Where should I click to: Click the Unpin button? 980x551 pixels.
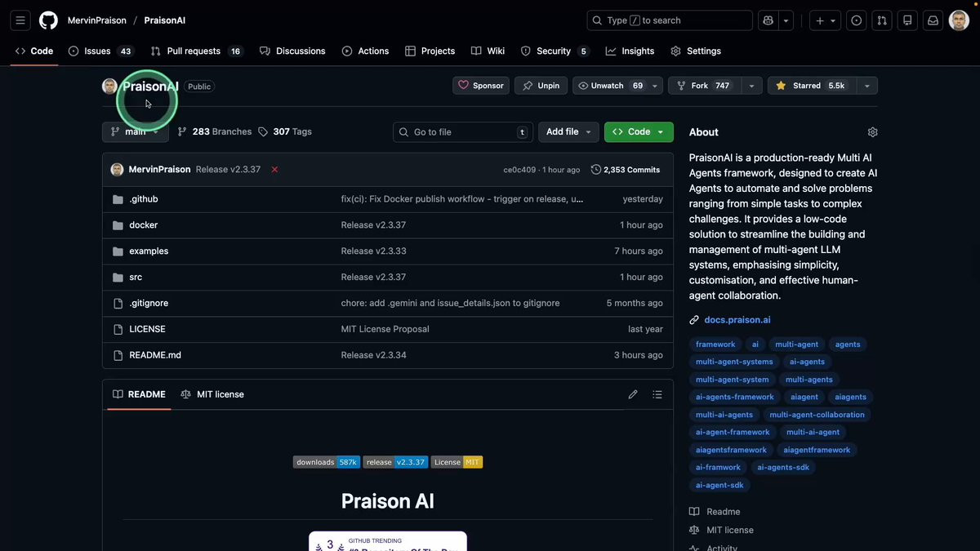tap(541, 86)
